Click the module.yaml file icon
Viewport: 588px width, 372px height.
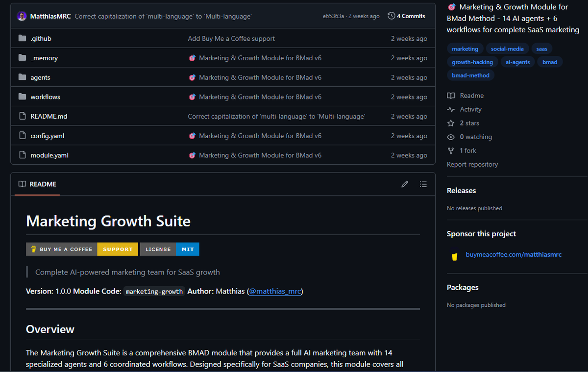pyautogui.click(x=22, y=155)
